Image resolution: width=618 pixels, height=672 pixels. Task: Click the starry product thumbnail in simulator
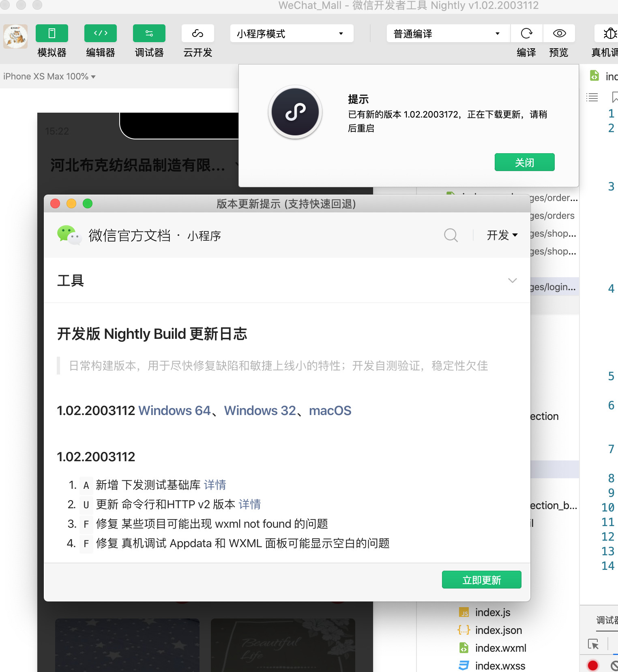(x=127, y=645)
